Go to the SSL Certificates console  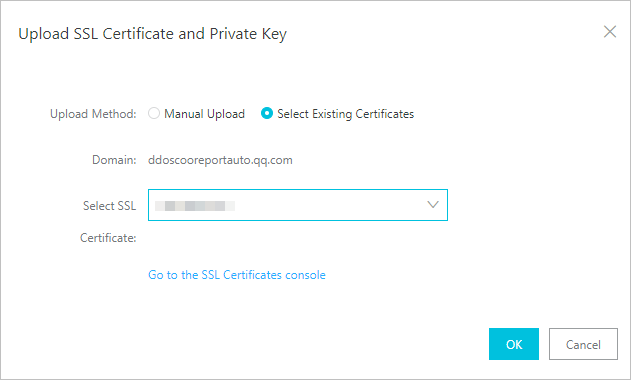click(237, 275)
